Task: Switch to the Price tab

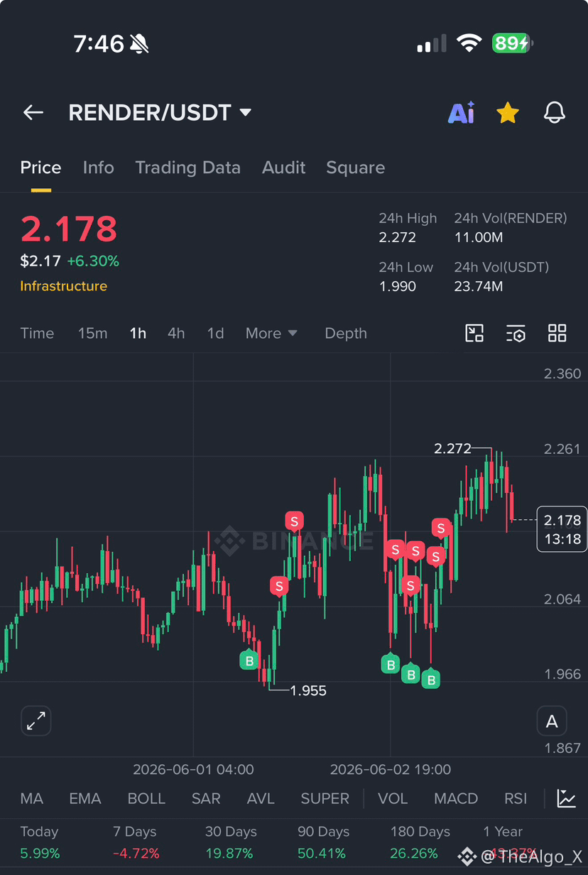Action: pos(40,168)
